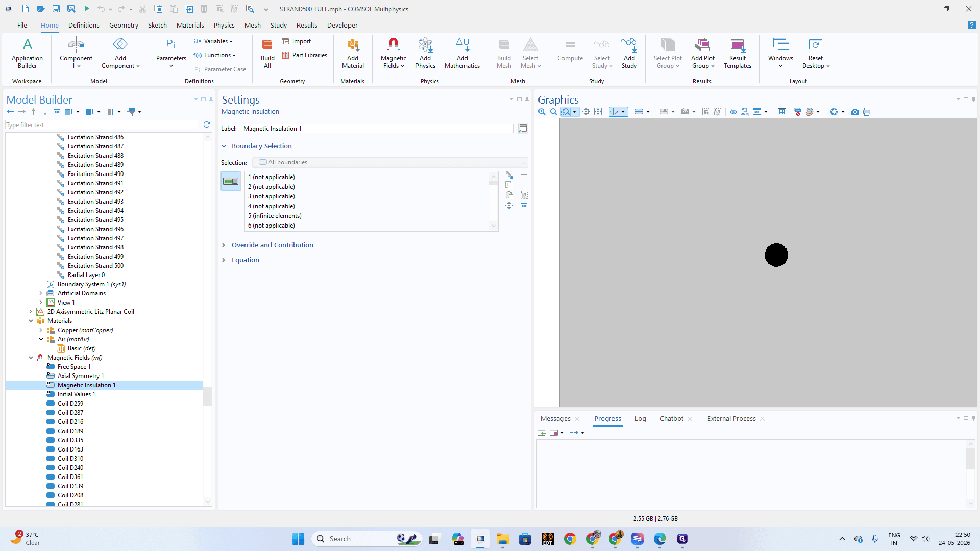Take image snapshot with camera icon
The height and width of the screenshot is (551, 980).
pyautogui.click(x=855, y=112)
